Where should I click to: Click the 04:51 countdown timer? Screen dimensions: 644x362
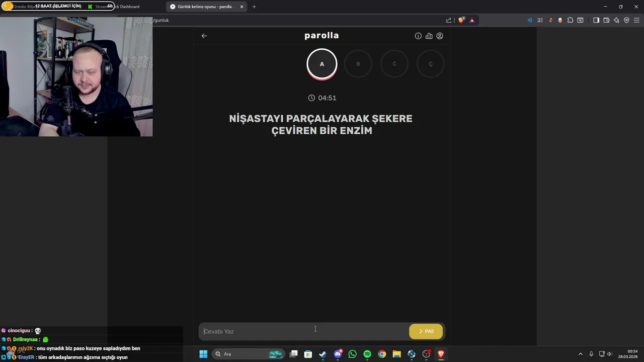tap(322, 98)
